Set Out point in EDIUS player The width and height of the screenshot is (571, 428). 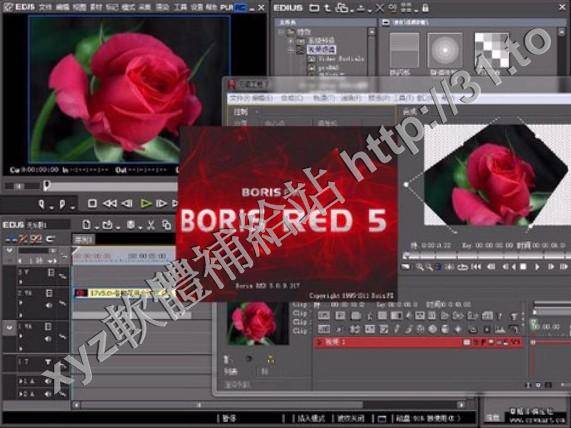(x=62, y=204)
